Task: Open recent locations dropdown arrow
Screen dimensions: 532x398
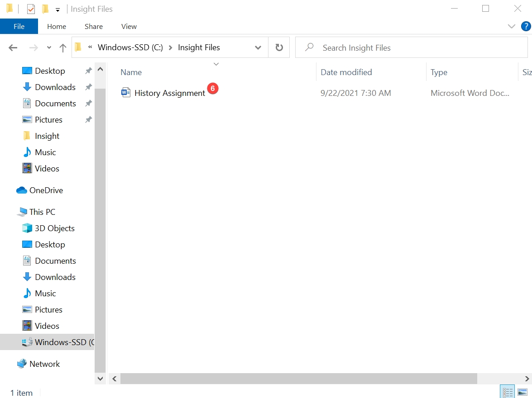Action: tap(49, 48)
